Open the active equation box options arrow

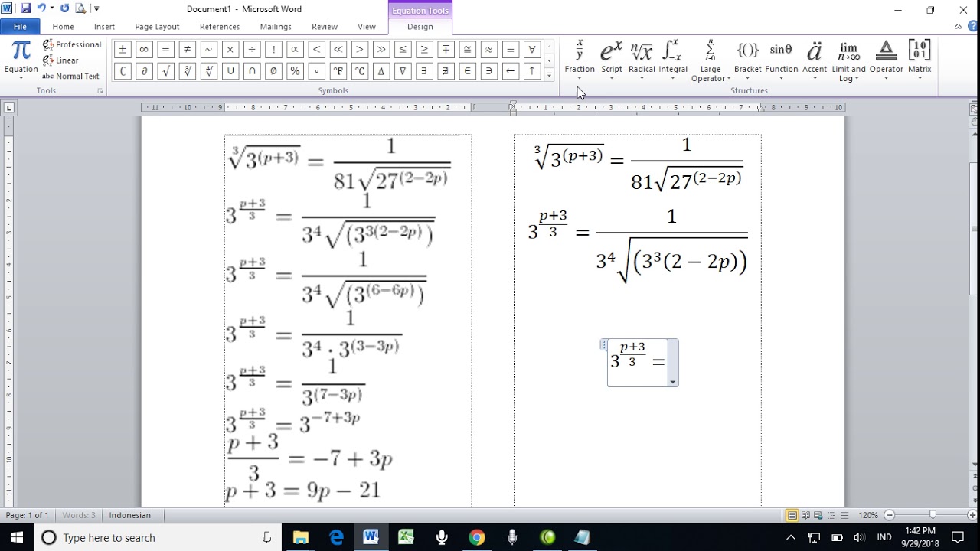(673, 381)
